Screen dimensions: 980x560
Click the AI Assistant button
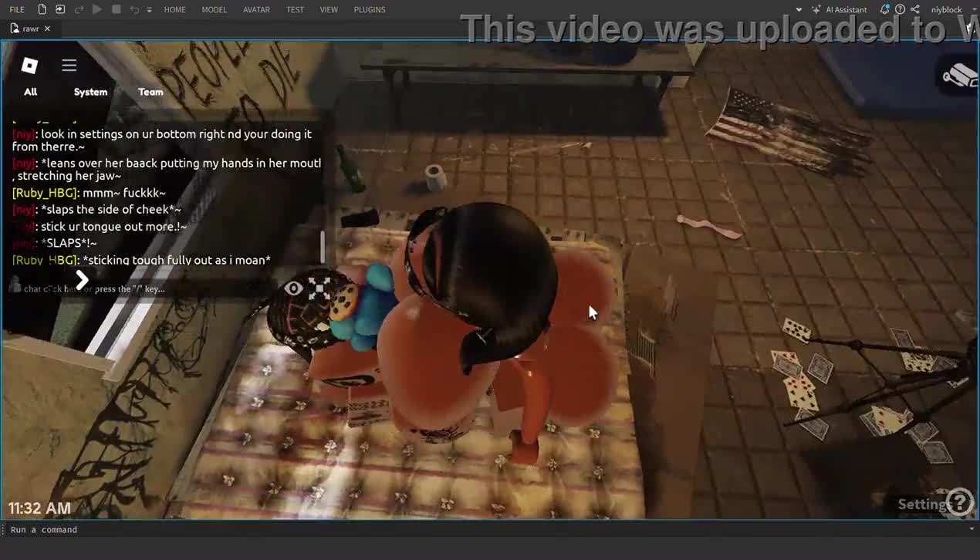[840, 9]
